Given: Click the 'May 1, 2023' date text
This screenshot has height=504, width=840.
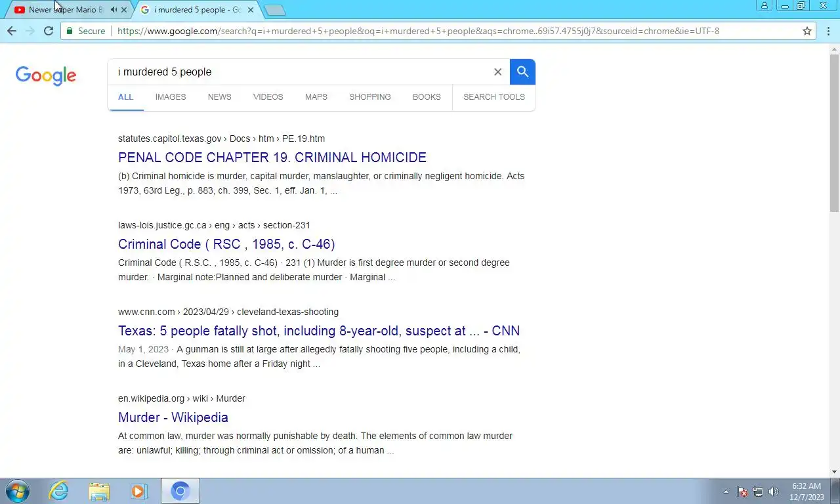Looking at the screenshot, I should [143, 349].
